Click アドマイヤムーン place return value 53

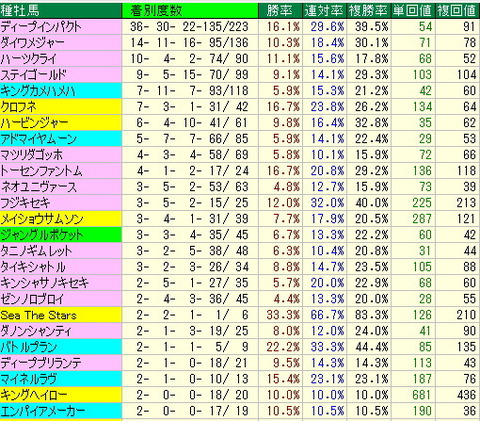470,139
